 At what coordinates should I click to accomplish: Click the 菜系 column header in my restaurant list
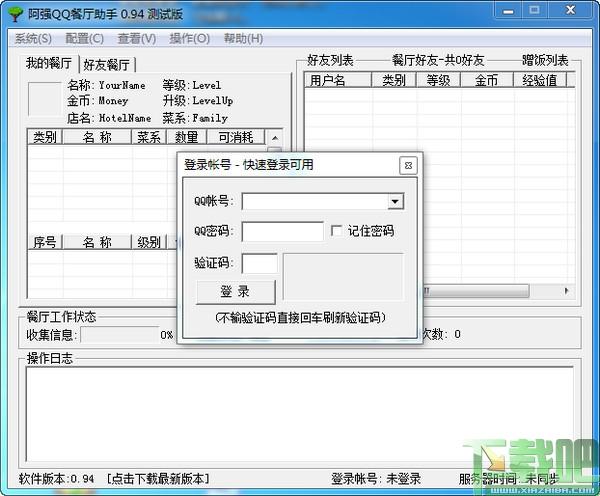pyautogui.click(x=149, y=137)
